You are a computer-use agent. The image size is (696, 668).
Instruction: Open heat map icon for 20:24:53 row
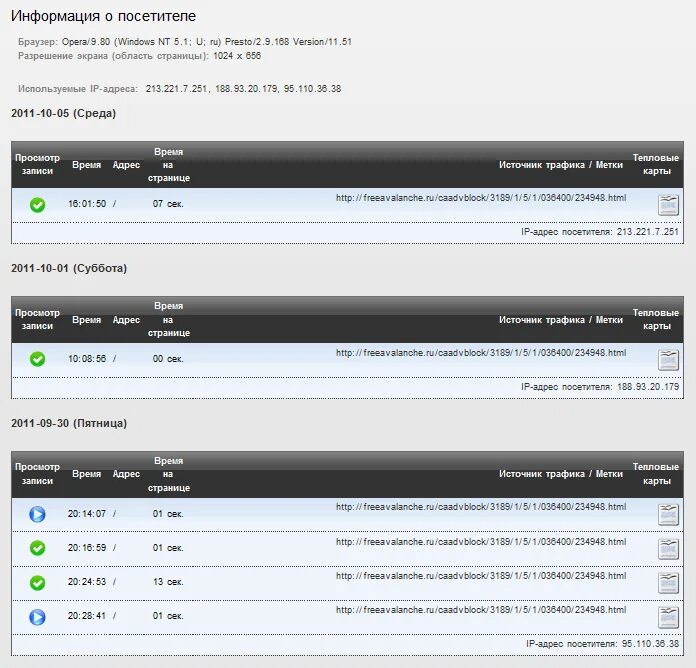pos(668,583)
